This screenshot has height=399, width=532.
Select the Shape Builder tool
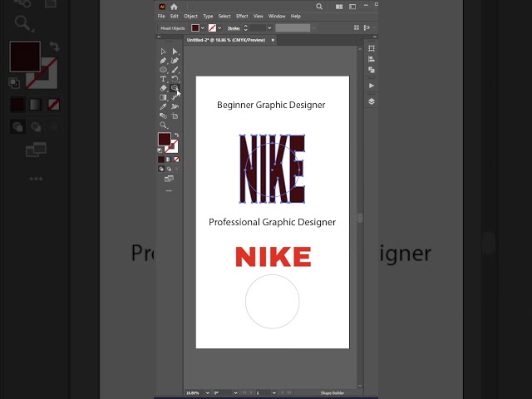[175, 88]
